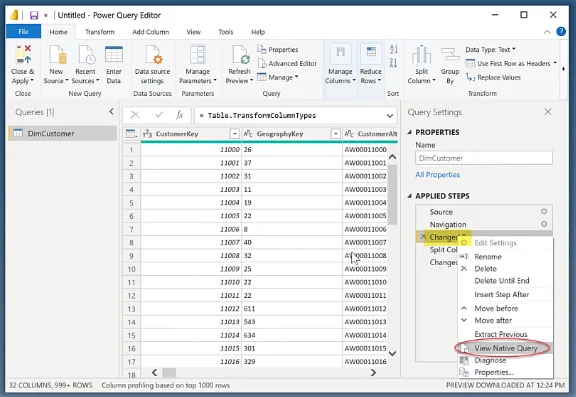Select the DimCustomer query
The width and height of the screenshot is (576, 397).
(62, 133)
